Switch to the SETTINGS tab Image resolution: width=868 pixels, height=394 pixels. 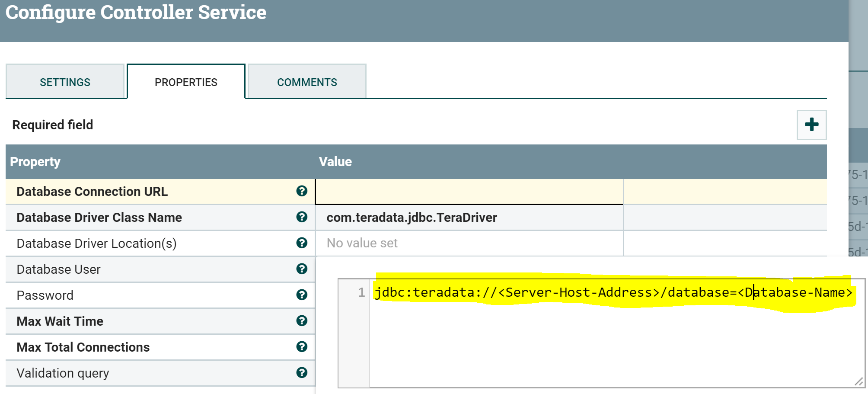[x=65, y=81]
